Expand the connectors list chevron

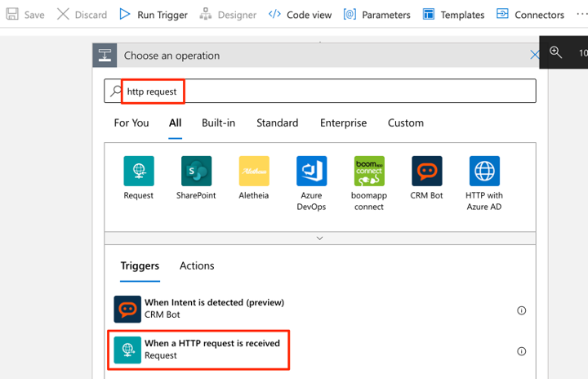click(320, 239)
